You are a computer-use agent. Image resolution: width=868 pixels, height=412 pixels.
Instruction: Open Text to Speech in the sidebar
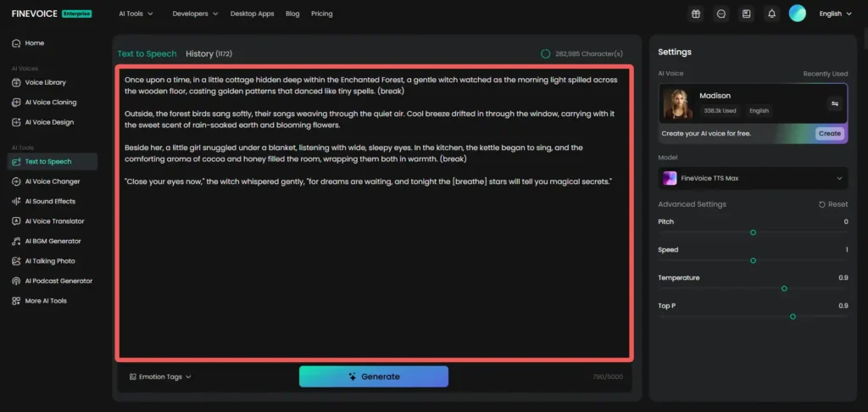53,162
